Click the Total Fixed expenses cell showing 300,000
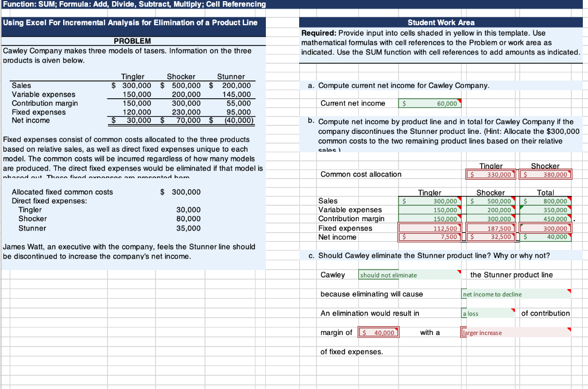Screen dimensions: 588x389 coord(544,228)
